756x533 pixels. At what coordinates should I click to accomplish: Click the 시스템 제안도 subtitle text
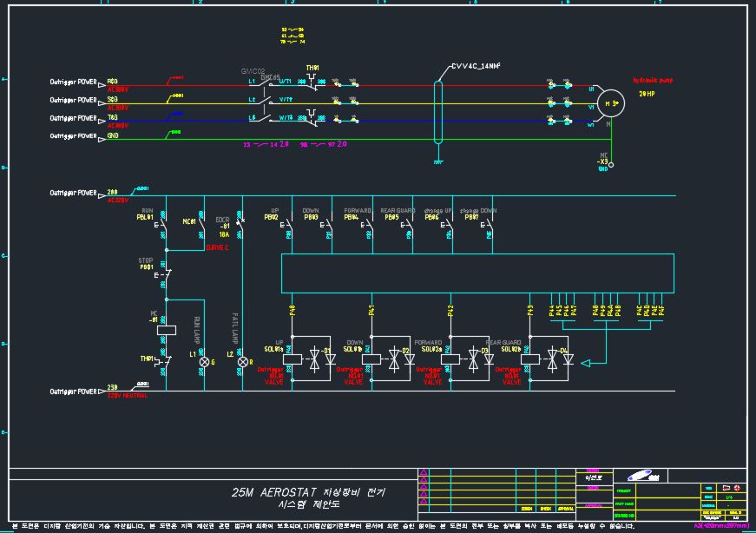point(309,504)
